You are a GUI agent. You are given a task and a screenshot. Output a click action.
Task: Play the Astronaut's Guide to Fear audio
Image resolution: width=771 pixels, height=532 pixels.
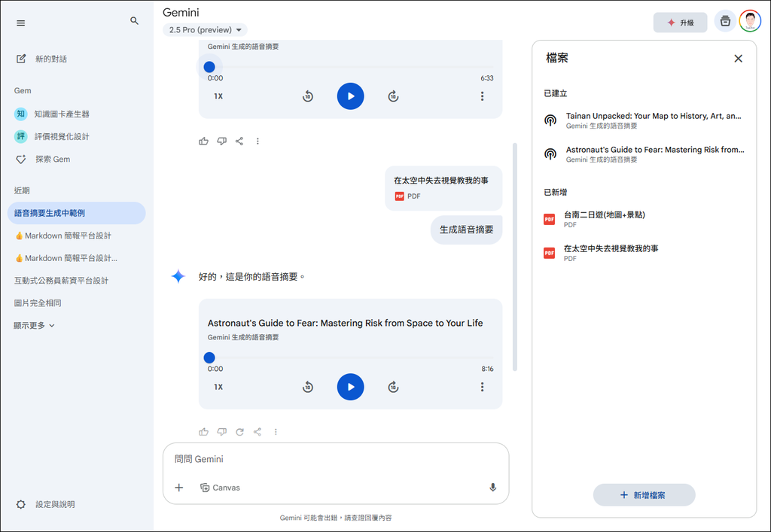[351, 387]
